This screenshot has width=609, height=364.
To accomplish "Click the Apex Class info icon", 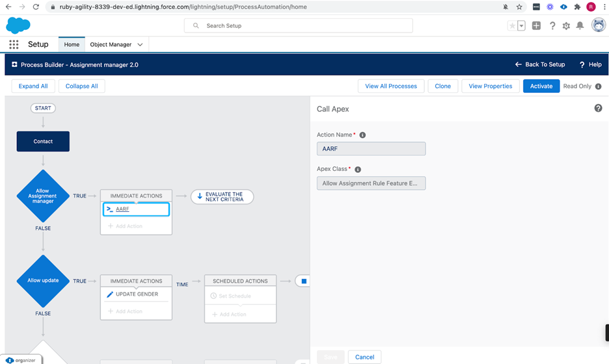I will tap(358, 169).
